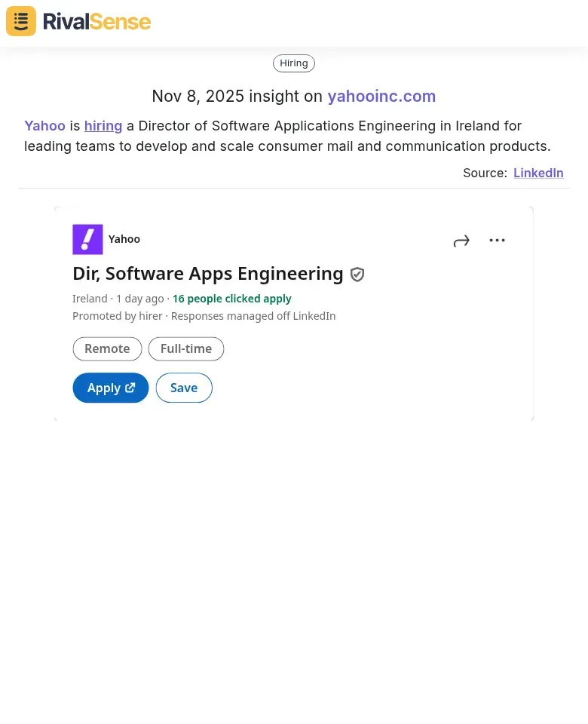
Task: Click the Yahoo purple logo on the job card
Action: coord(87,239)
